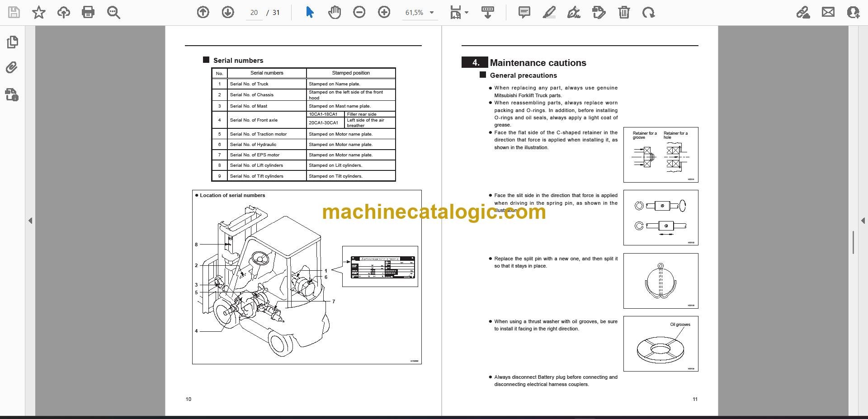Click the stamp tool icon
868x419 pixels.
[599, 12]
